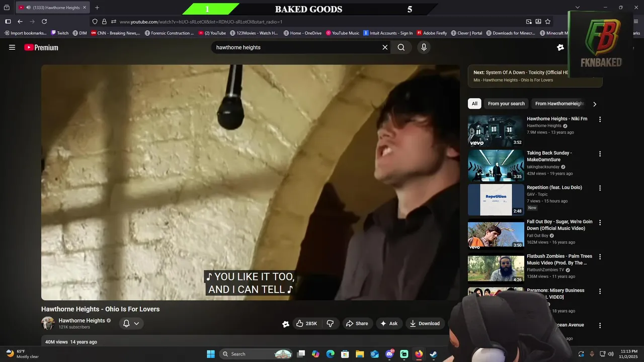Open Repetition (feat. Lou Dolo) title

[x=554, y=188]
